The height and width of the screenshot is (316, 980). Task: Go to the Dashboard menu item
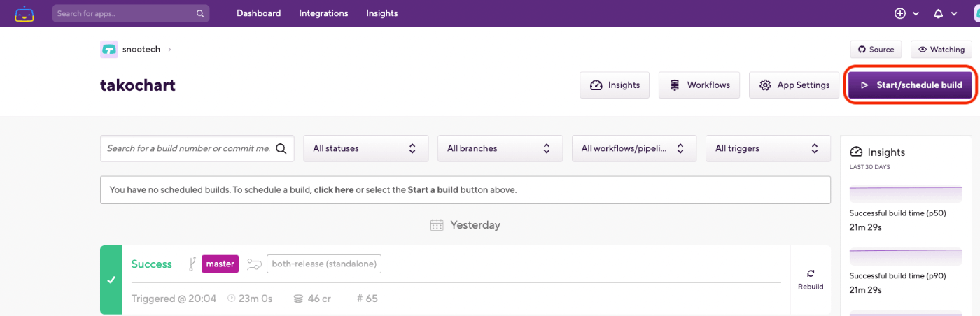258,13
